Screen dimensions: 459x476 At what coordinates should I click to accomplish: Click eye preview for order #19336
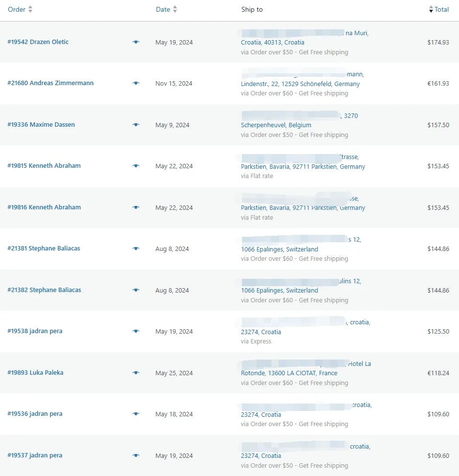136,125
